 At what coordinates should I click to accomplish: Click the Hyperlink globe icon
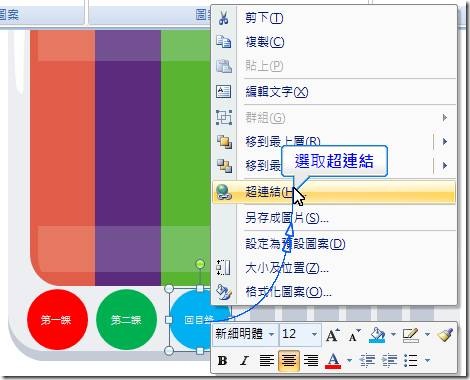(x=224, y=192)
